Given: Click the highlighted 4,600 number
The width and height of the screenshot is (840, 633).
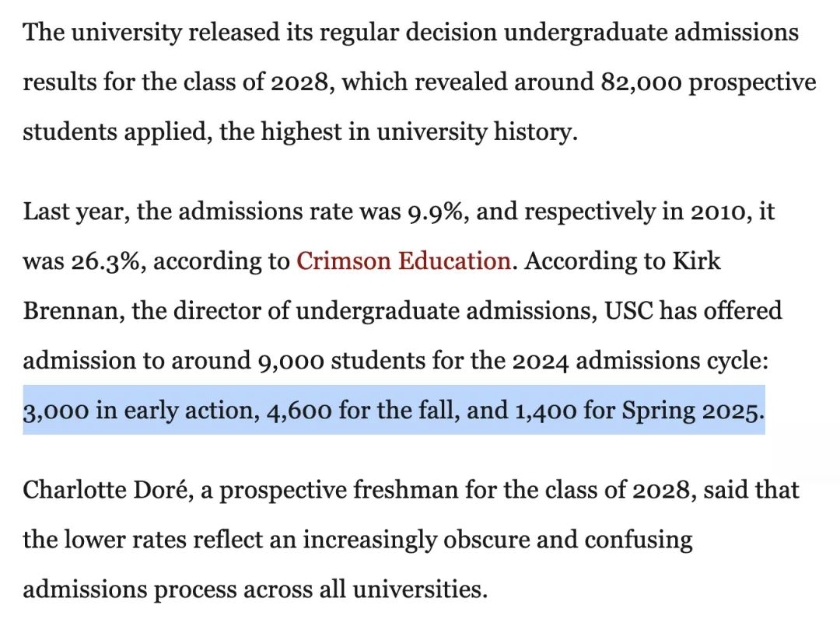Looking at the screenshot, I should pyautogui.click(x=299, y=411).
